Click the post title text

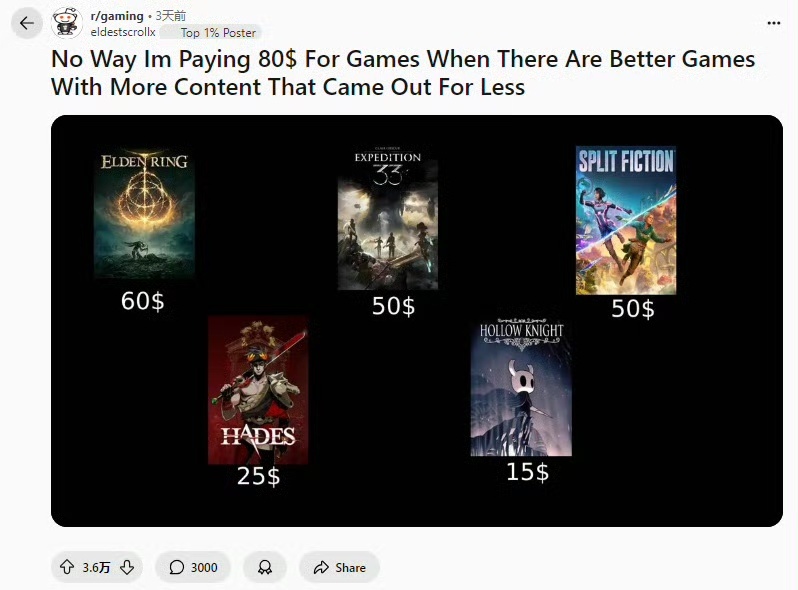pyautogui.click(x=403, y=73)
